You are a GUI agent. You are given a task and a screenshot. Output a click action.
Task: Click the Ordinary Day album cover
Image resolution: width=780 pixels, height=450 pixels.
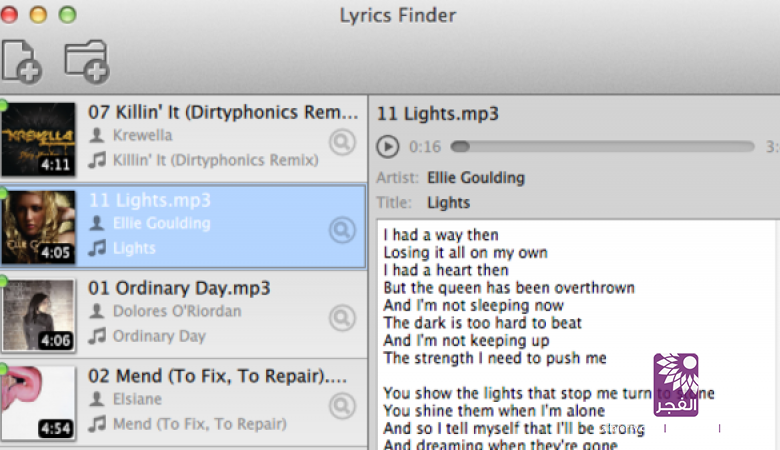point(38,315)
